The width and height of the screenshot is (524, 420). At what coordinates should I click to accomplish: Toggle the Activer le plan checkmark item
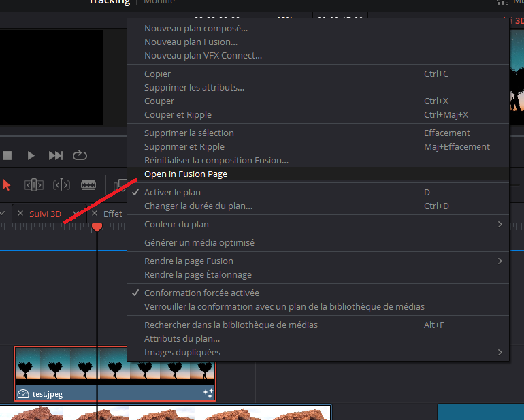[318, 193]
